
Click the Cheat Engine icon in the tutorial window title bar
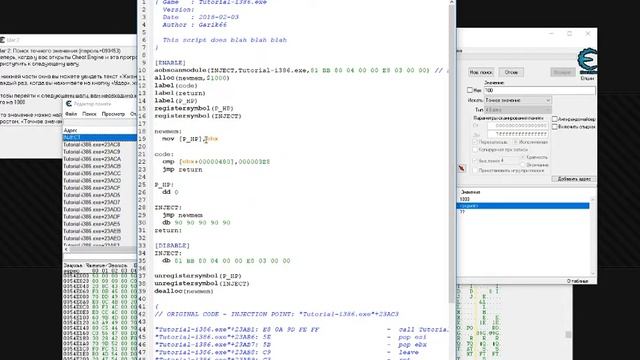[x=2, y=40]
